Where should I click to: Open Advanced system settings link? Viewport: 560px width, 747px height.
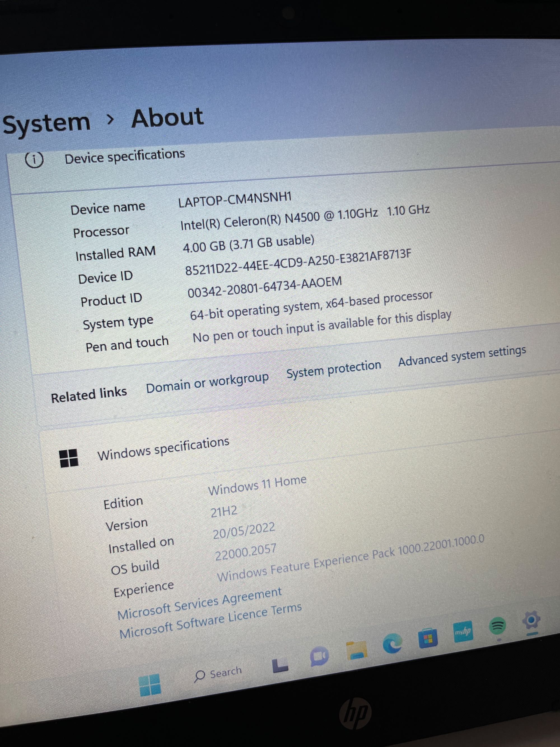tap(462, 356)
